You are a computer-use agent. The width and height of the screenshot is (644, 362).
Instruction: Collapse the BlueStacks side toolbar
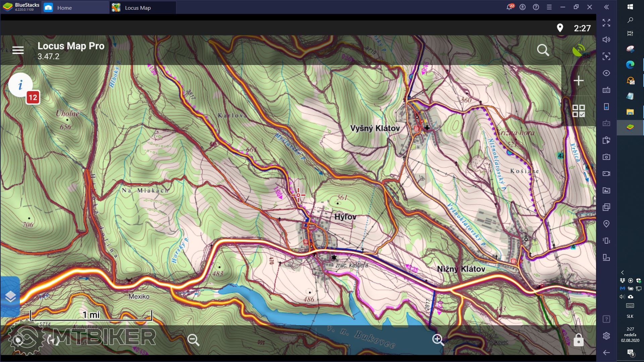(x=606, y=7)
